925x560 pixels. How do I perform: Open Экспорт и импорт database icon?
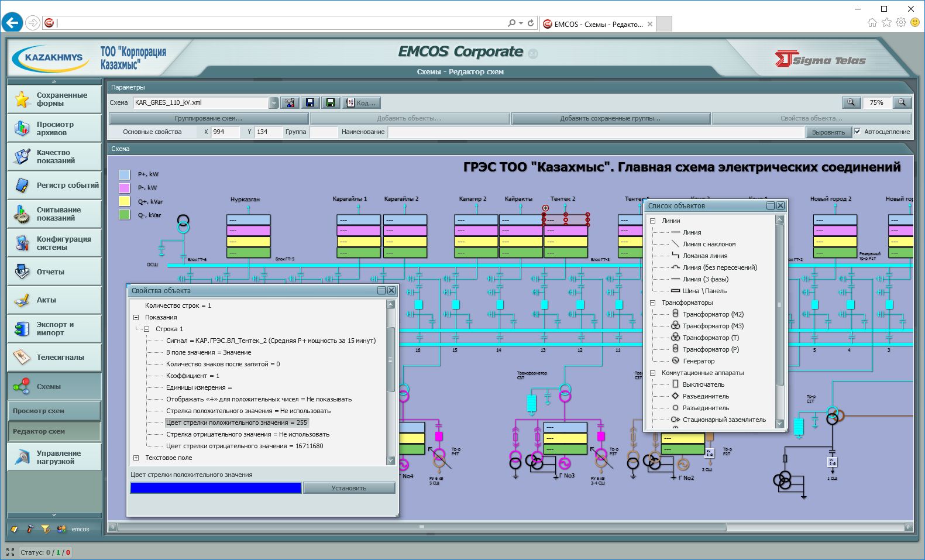(22, 328)
